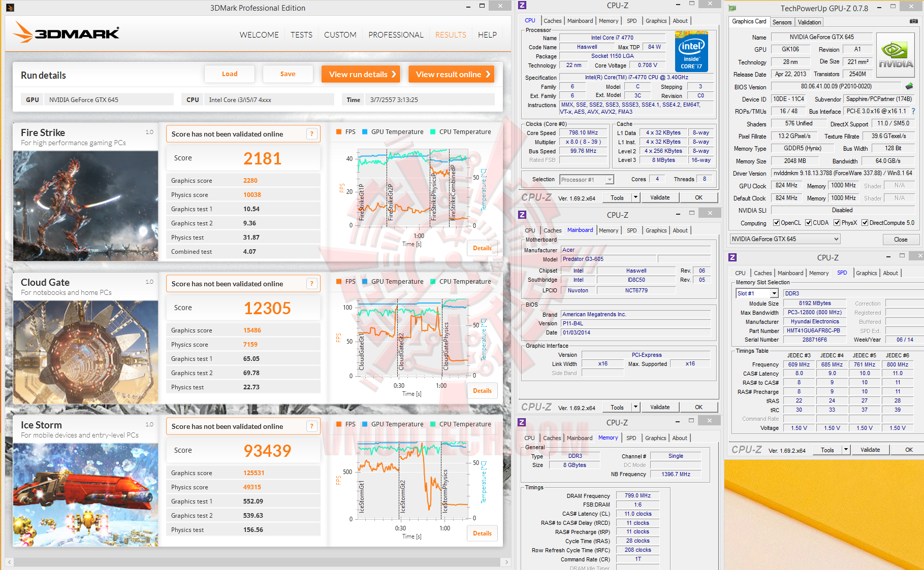Click the CPU Temperature legend swatch for Ice Storm
Image resolution: width=924 pixels, height=570 pixels.
point(433,424)
